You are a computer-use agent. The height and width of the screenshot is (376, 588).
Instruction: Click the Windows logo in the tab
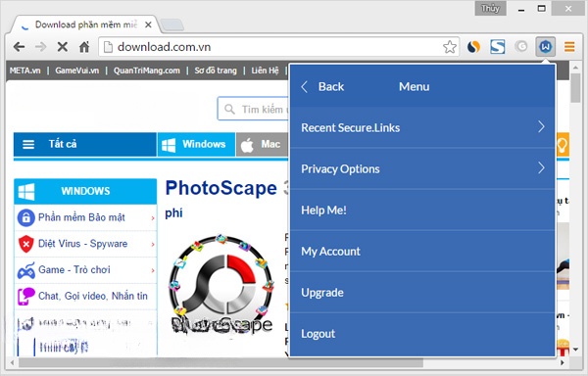point(169,145)
